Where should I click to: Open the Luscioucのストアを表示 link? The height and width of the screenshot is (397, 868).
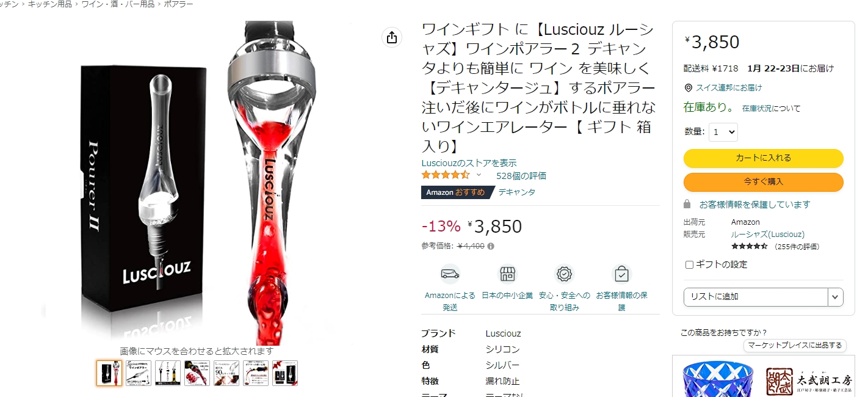[469, 163]
